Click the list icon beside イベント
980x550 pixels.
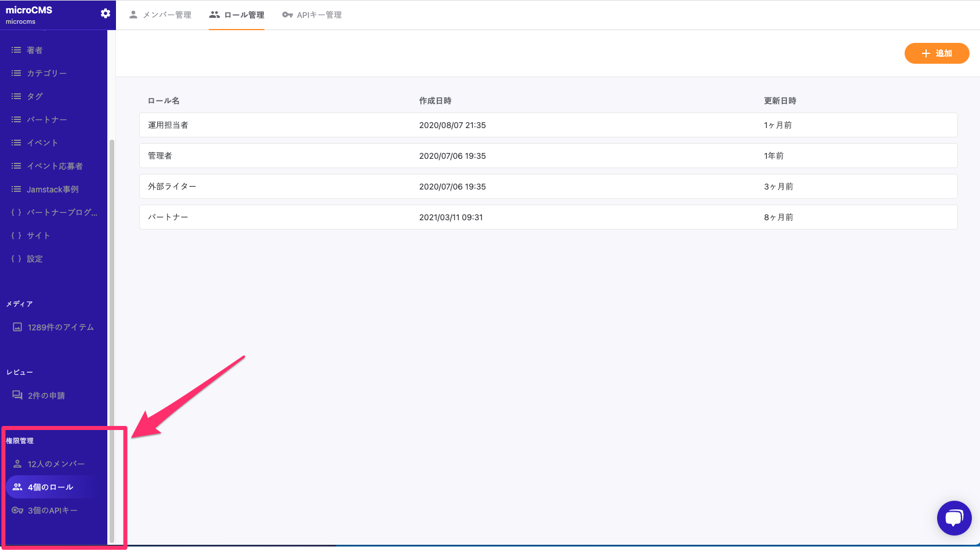click(x=16, y=143)
